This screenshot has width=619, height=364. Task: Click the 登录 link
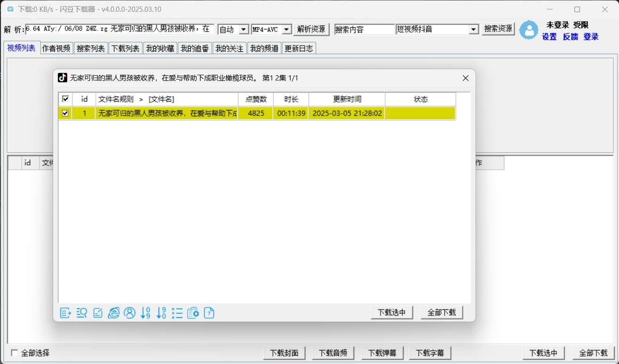click(x=591, y=37)
